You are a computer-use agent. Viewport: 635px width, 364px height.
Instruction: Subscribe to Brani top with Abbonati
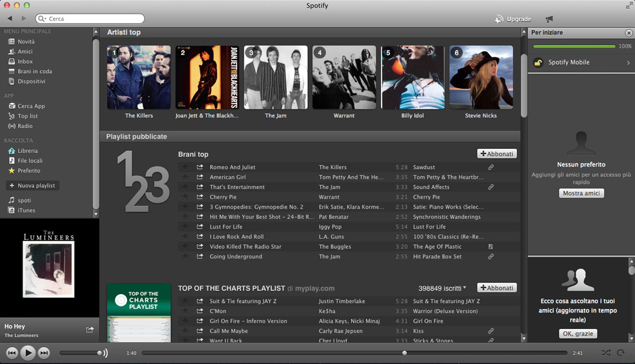497,154
